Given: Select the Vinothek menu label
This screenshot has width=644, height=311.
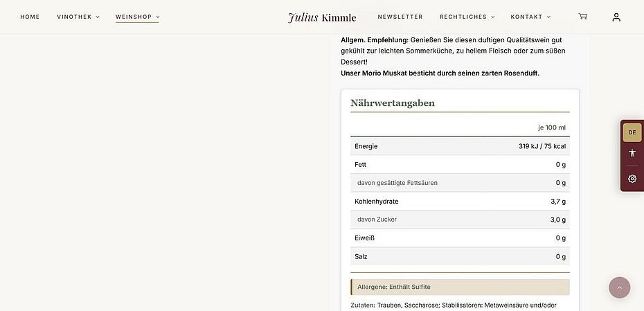Looking at the screenshot, I should point(74,17).
